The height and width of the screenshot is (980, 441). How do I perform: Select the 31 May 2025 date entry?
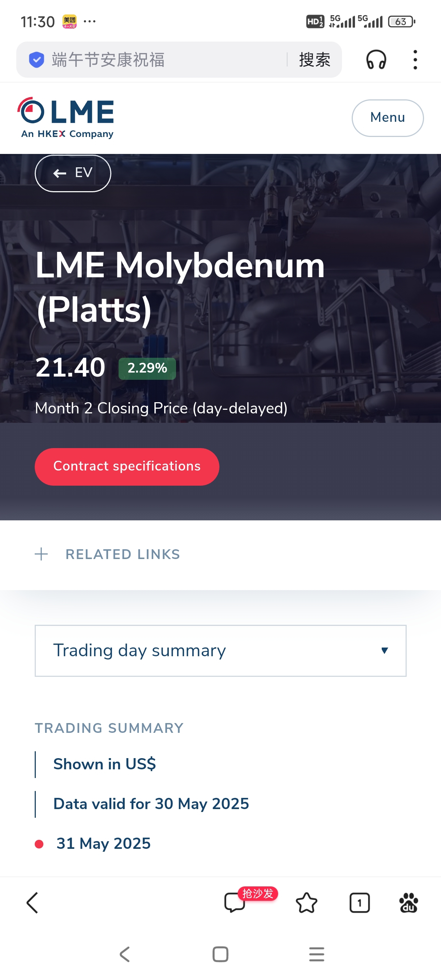point(103,843)
